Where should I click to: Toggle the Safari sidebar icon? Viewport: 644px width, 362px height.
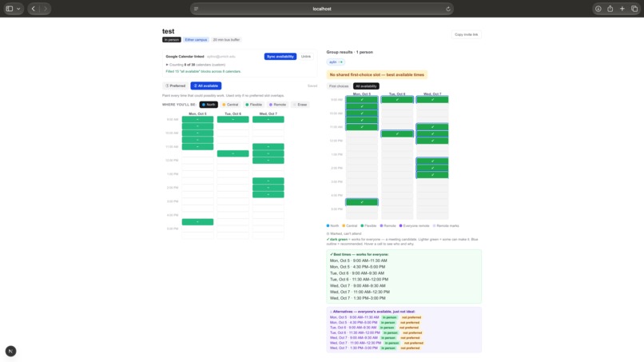coord(10,9)
